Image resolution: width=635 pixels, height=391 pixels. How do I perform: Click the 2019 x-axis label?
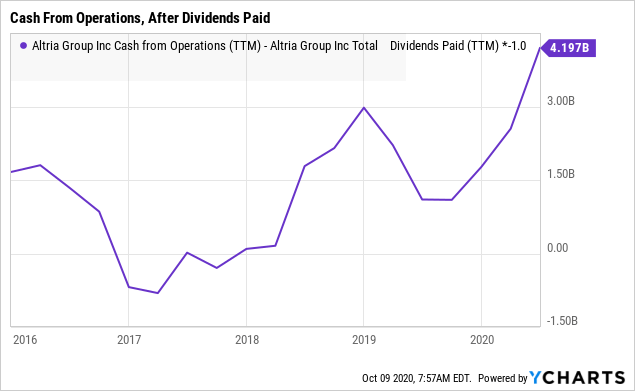tap(364, 340)
